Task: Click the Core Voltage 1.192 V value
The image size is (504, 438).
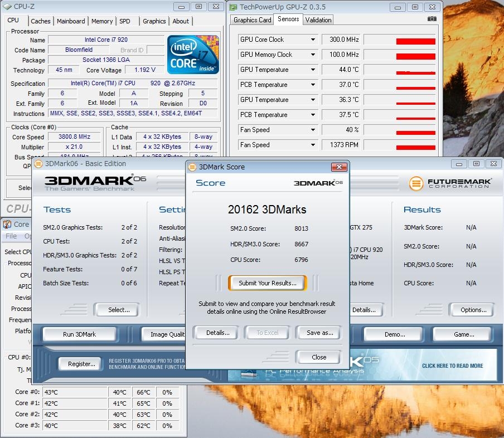Action: coord(144,70)
